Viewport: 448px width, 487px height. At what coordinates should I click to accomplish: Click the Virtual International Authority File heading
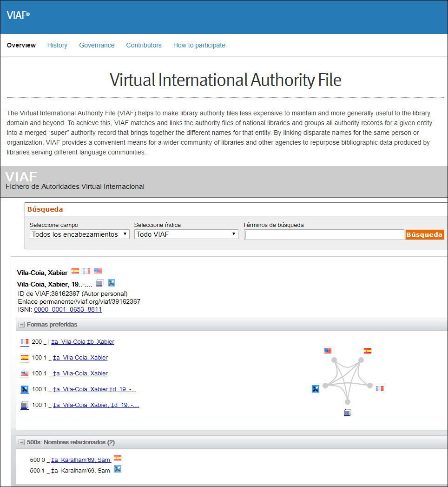point(225,80)
